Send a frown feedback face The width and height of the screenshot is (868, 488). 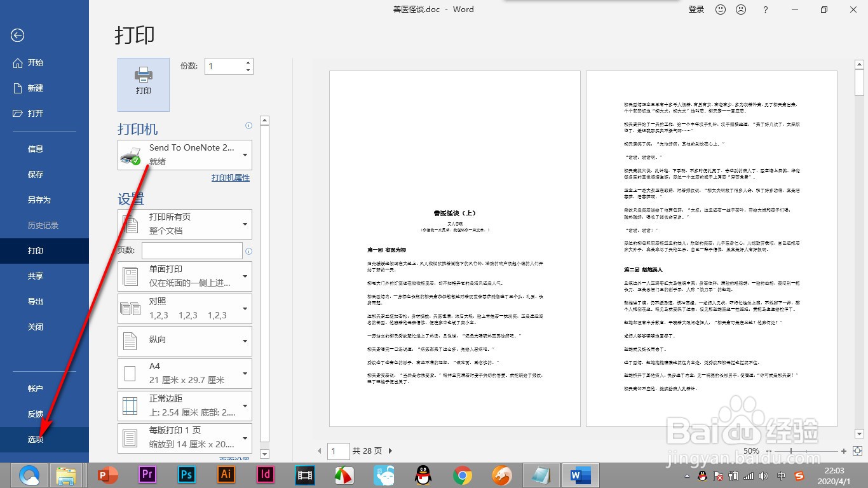(741, 10)
